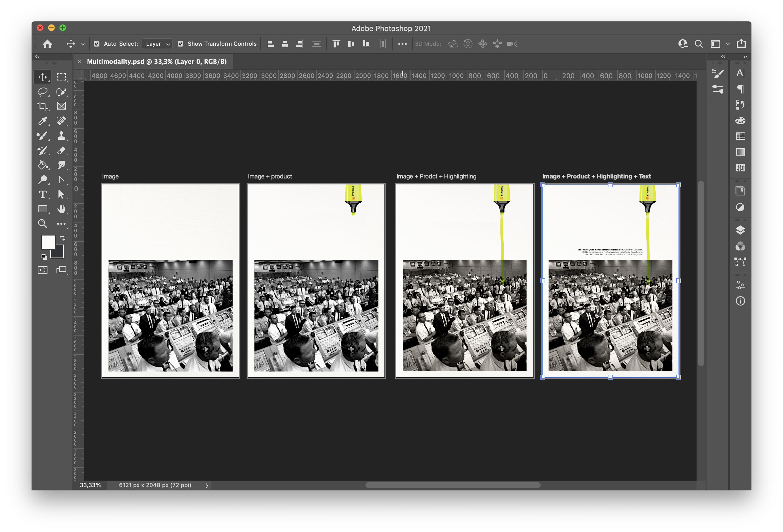This screenshot has width=783, height=532.
Task: Collapse the right panel dock
Action: click(x=745, y=56)
